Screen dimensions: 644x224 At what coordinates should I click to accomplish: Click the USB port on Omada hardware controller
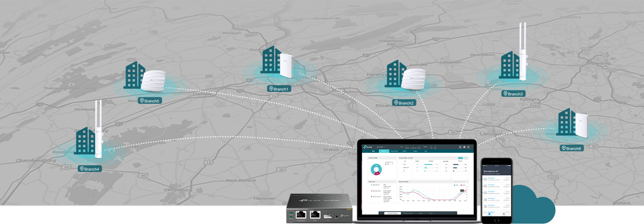328,217
